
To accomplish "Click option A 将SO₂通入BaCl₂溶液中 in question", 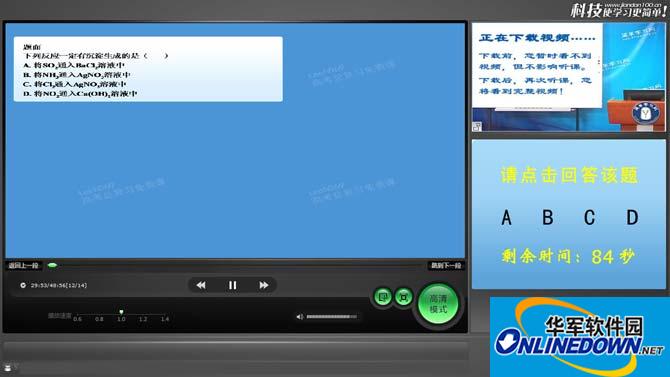I will [x=73, y=65].
